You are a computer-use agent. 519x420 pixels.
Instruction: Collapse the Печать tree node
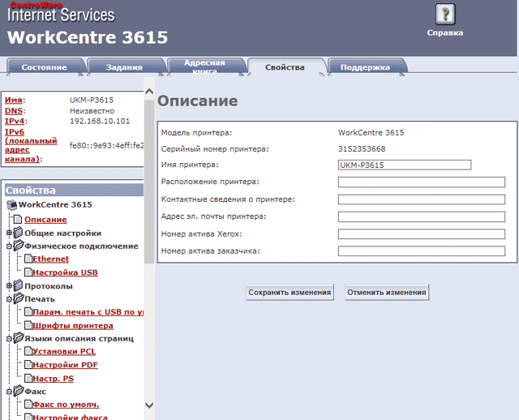(9, 299)
